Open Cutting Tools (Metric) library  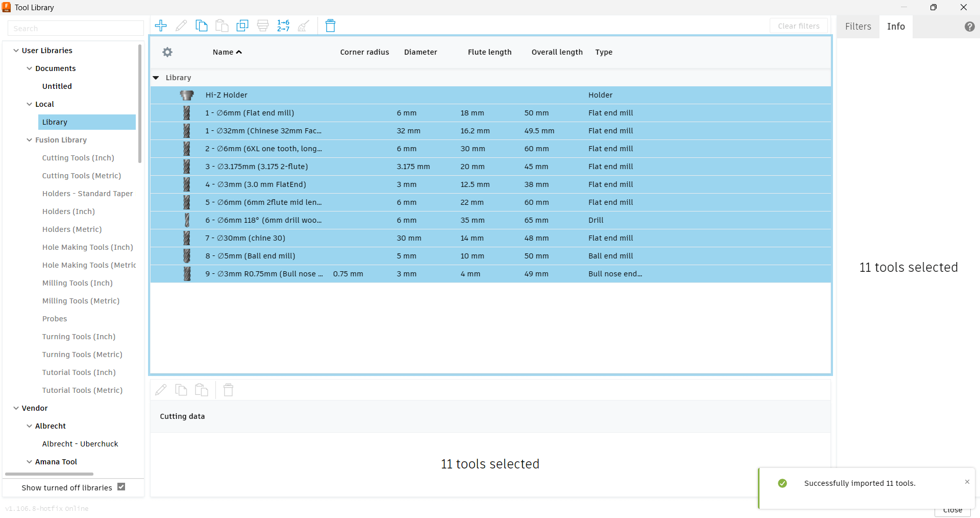(x=82, y=176)
